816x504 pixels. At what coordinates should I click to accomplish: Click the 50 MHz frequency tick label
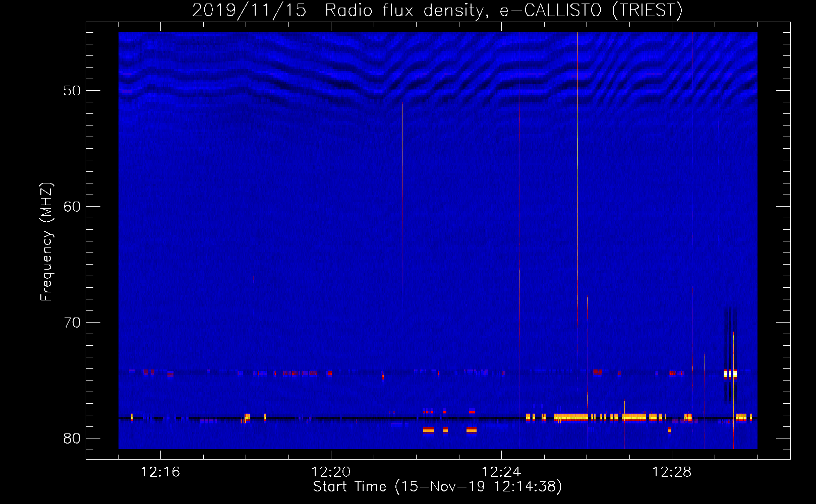coord(72,91)
